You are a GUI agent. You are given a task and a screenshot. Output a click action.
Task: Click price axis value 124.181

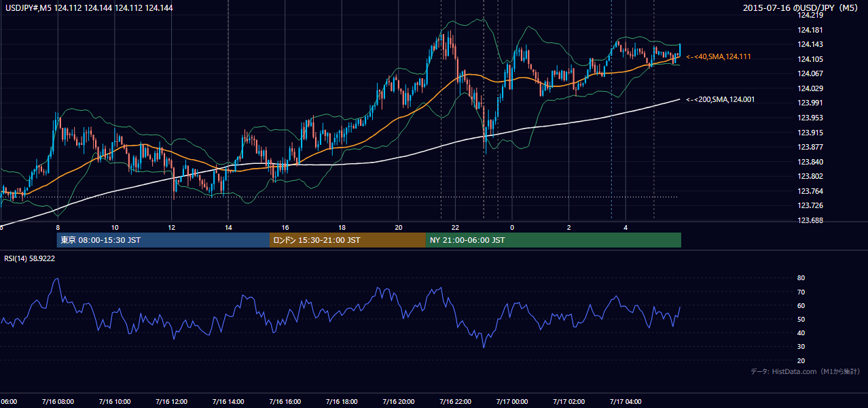(x=810, y=30)
